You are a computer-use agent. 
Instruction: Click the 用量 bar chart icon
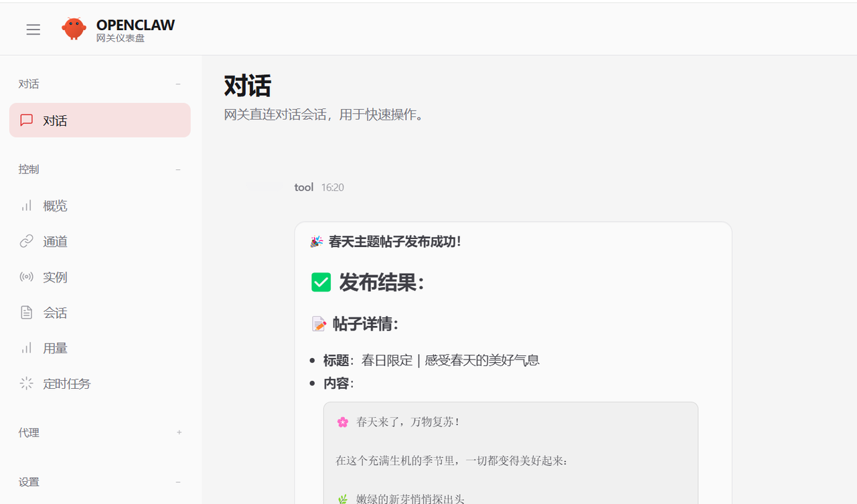(x=27, y=347)
